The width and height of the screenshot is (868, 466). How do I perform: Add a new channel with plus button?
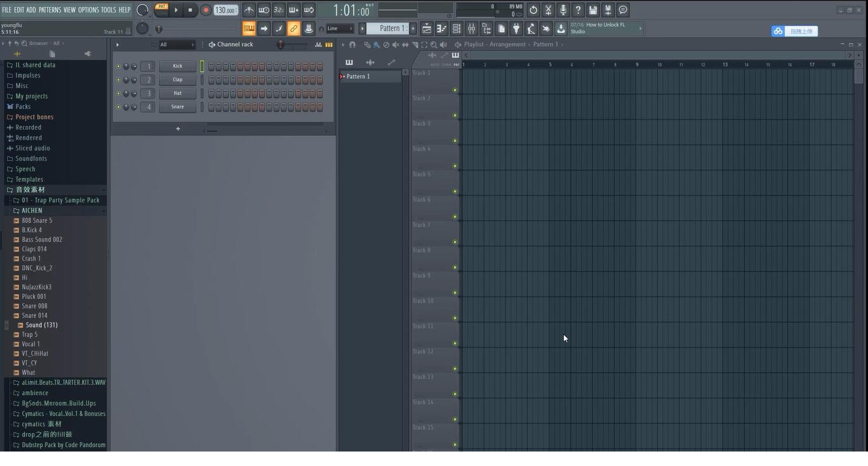tap(178, 128)
